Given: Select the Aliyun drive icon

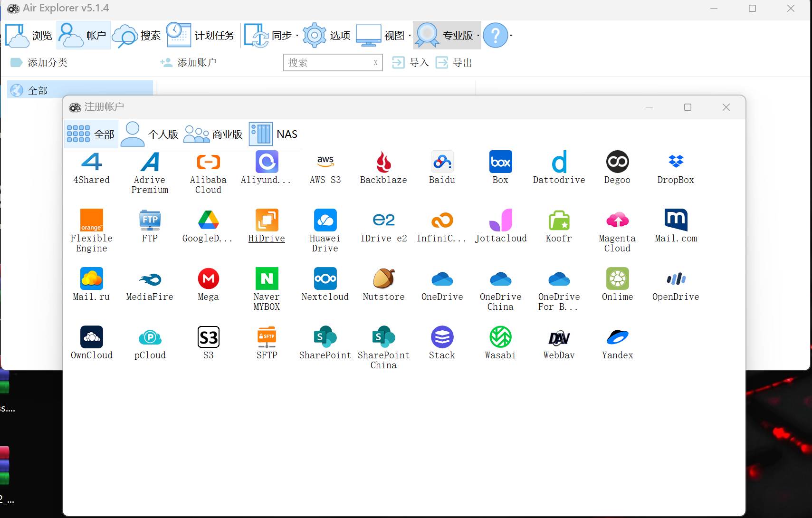Looking at the screenshot, I should (x=267, y=162).
